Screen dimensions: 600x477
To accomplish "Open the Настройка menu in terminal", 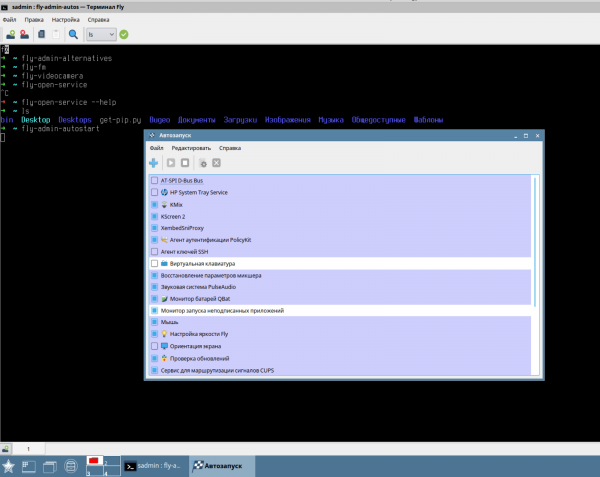I will [66, 19].
